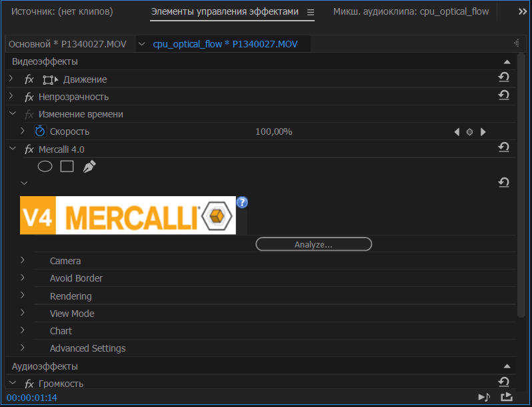
Task: Select the pen mask tool under Mercalli 4.0
Action: (89, 167)
